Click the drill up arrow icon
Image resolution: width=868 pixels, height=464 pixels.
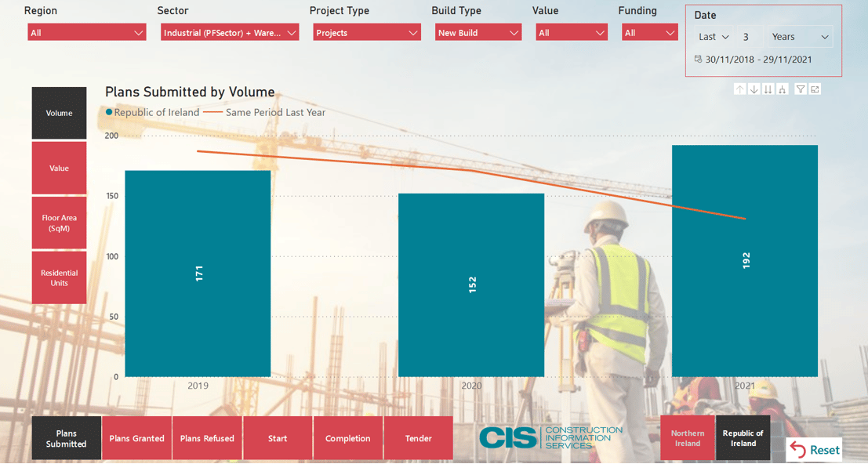(x=739, y=89)
